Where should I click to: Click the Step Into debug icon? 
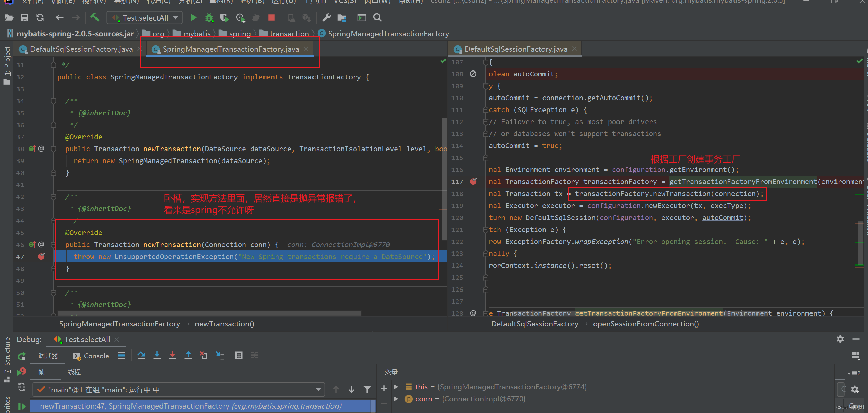pos(157,356)
